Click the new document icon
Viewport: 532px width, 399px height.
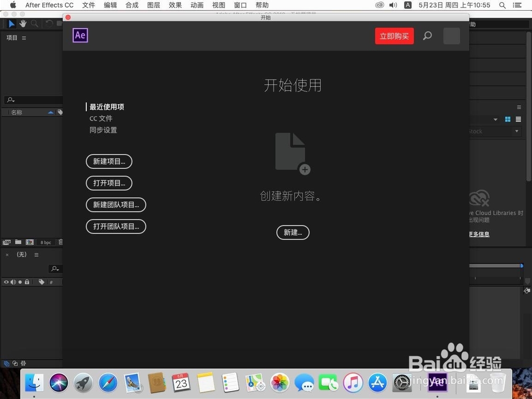(x=293, y=154)
